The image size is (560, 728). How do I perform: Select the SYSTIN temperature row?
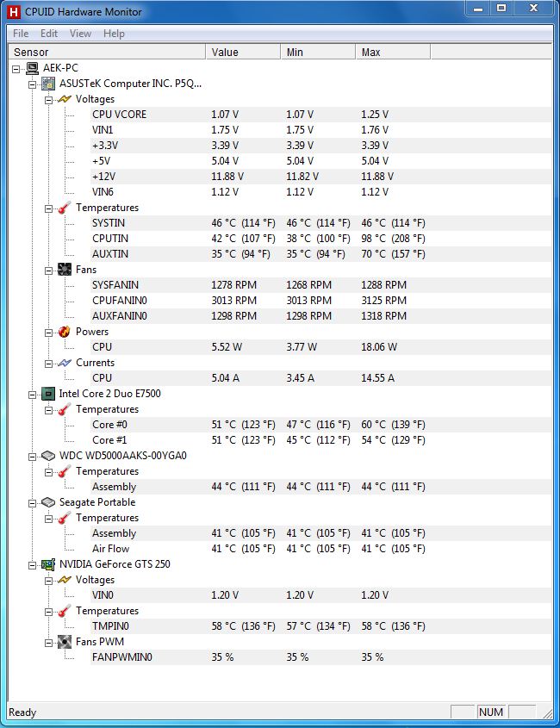[320, 223]
